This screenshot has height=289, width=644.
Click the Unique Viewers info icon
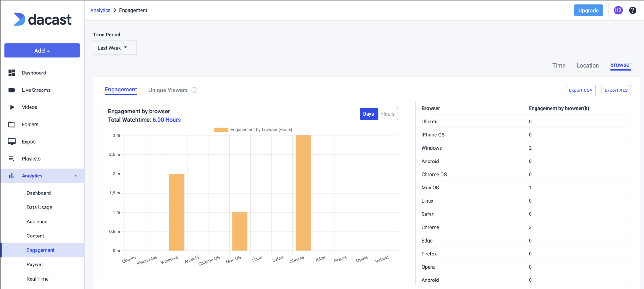(194, 90)
